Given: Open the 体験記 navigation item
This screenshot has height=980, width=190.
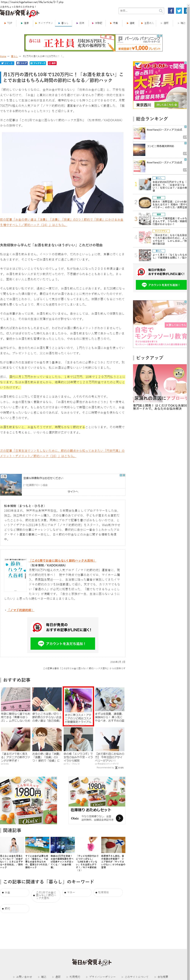Looking at the screenshot, I should tap(97, 23).
